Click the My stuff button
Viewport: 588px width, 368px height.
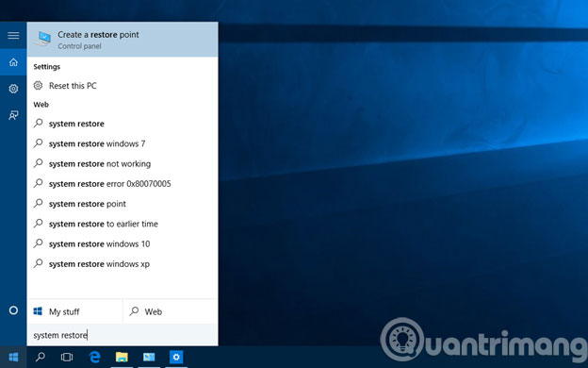click(x=74, y=311)
